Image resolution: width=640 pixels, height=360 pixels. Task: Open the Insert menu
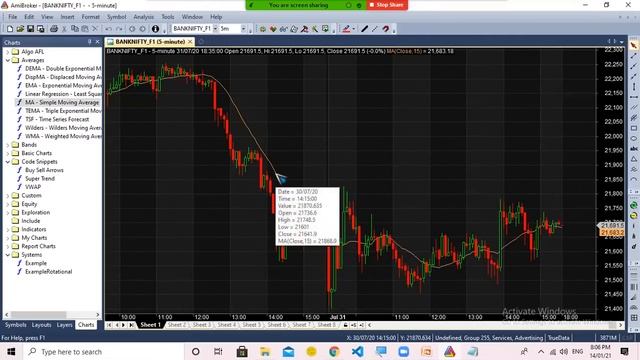pyautogui.click(x=67, y=17)
